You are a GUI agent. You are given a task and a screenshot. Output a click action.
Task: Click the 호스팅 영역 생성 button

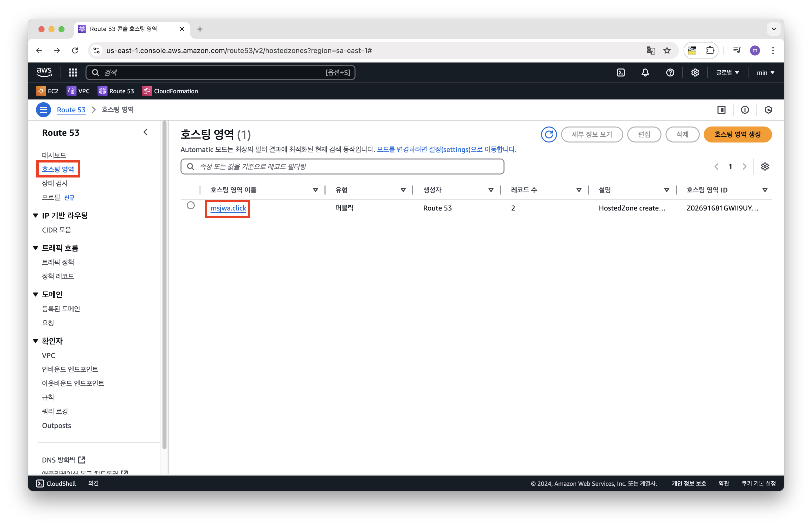737,134
